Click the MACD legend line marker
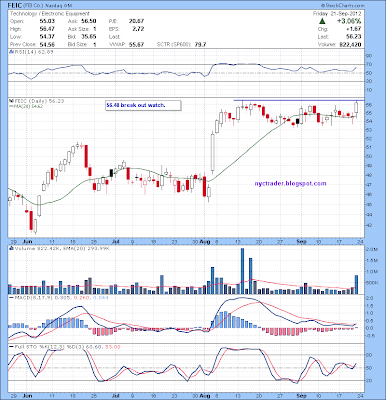386x400 pixels. [x=11, y=297]
